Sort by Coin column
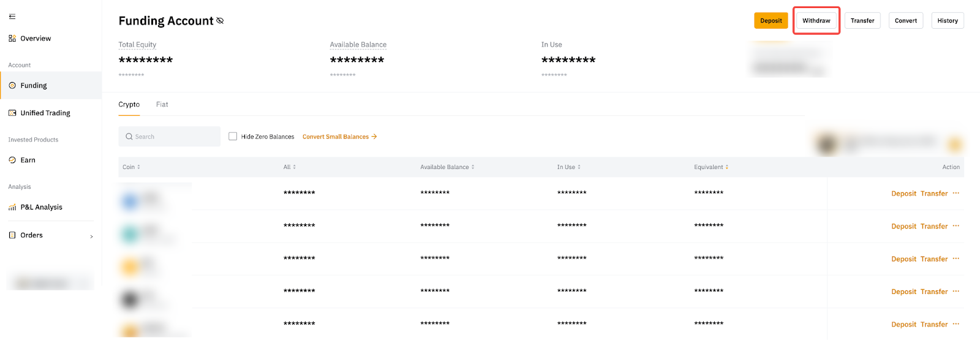 coord(131,167)
